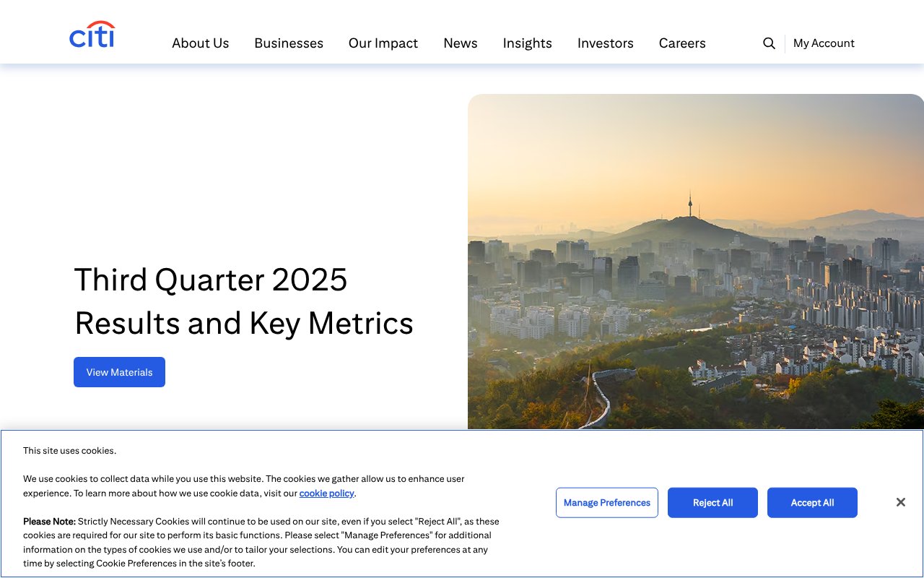Open the Businesses menu

click(x=288, y=43)
